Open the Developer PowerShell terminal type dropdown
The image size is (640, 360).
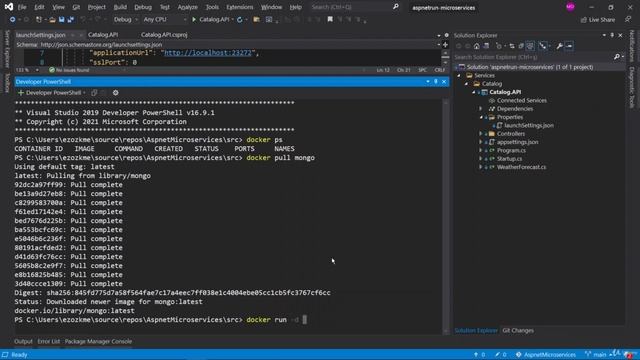pos(84,93)
